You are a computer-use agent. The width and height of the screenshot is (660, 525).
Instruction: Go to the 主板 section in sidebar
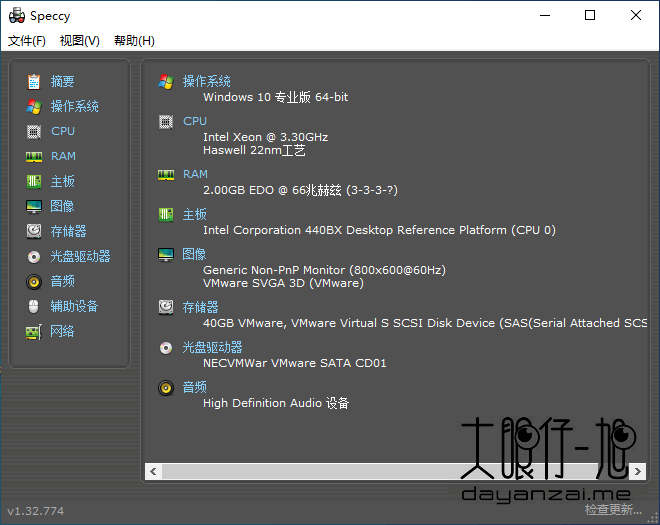62,181
